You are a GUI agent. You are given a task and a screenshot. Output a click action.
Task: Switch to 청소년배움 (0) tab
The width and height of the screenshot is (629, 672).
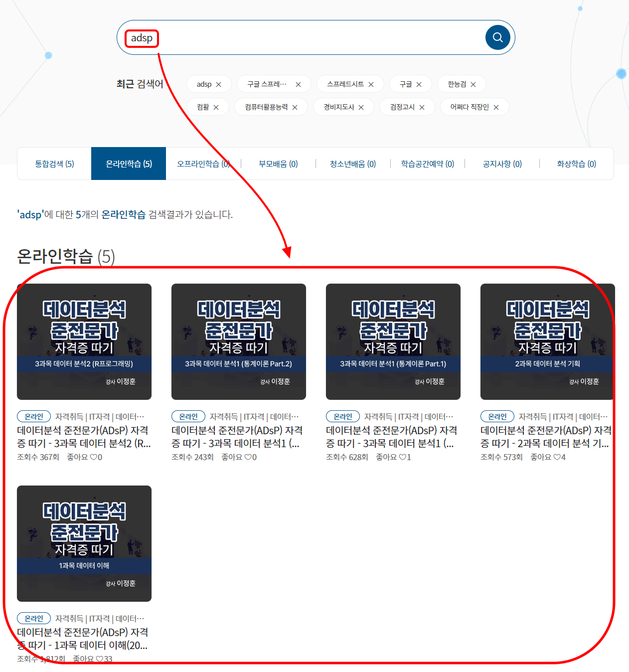353,164
